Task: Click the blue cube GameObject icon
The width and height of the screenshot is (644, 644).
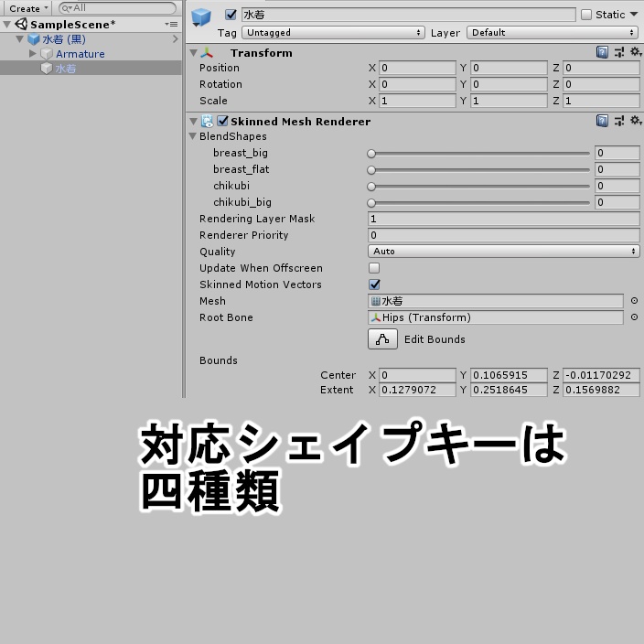Action: coord(201,18)
